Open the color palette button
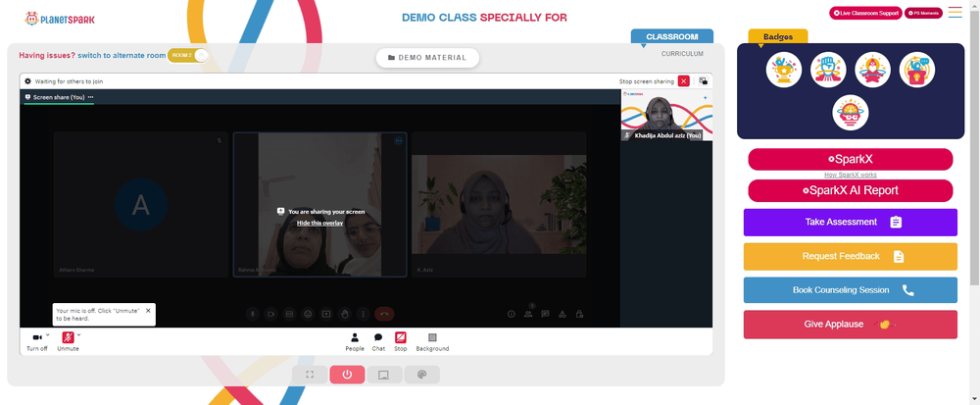980x405 pixels. coord(421,375)
